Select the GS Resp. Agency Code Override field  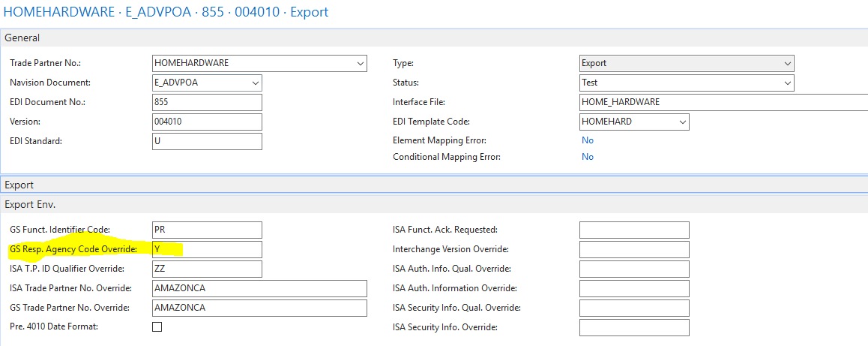[207, 249]
